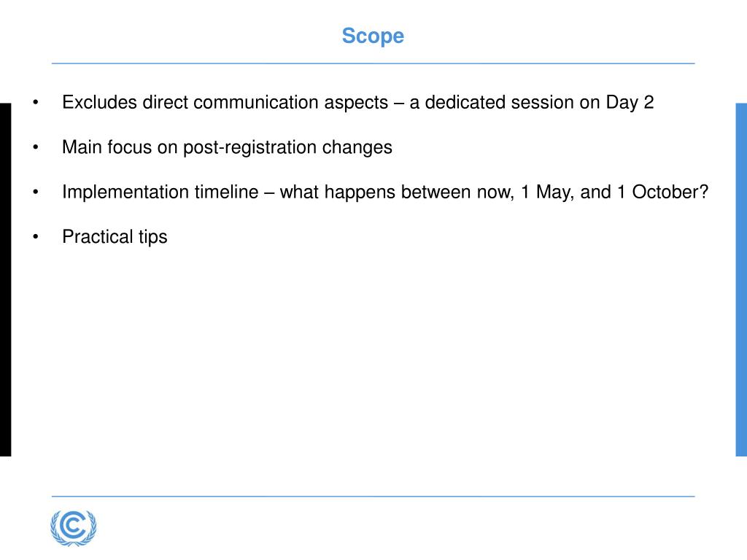Click the black vertical bar on the left edge

[x=5, y=279]
